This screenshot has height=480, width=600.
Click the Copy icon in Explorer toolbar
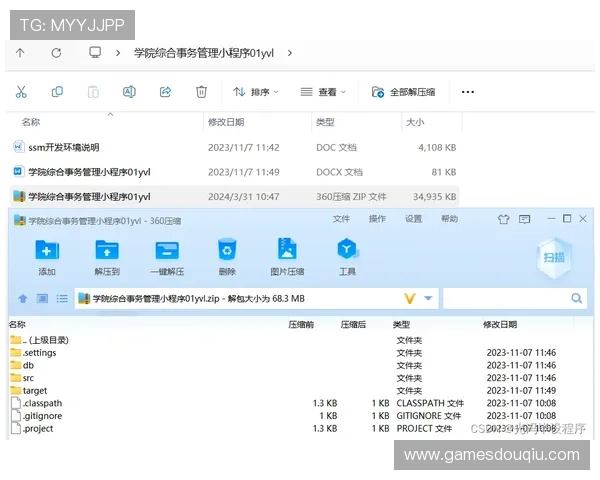click(x=57, y=92)
